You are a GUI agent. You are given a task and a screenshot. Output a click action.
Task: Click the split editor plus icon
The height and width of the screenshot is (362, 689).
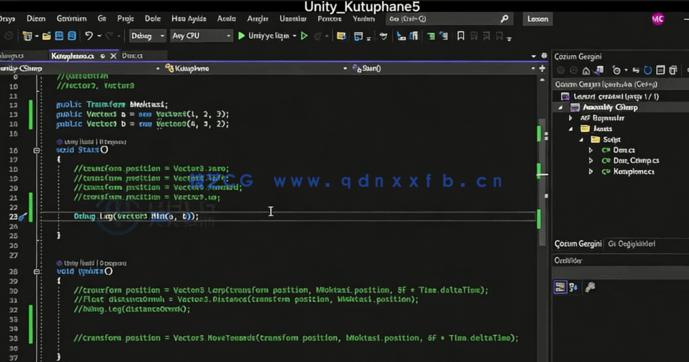542,69
